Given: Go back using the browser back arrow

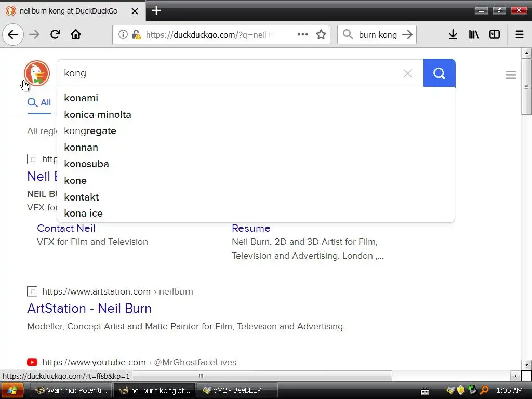Looking at the screenshot, I should (x=13, y=34).
